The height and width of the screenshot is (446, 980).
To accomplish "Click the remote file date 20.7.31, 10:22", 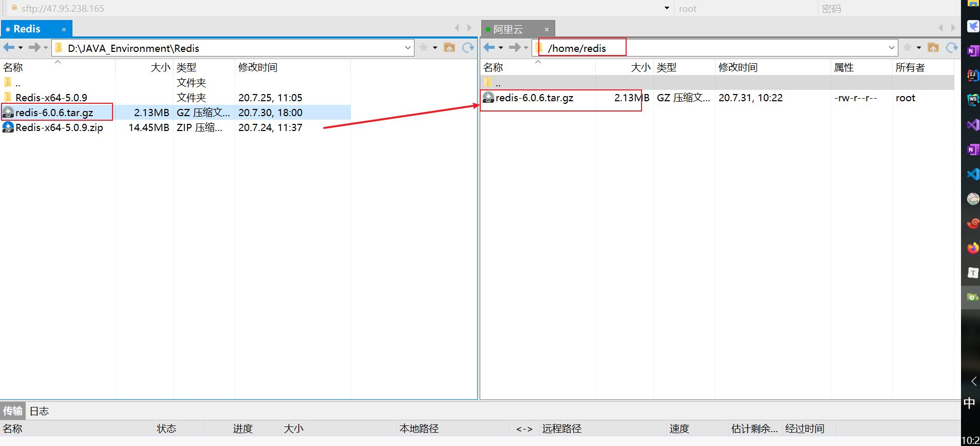I will click(750, 98).
